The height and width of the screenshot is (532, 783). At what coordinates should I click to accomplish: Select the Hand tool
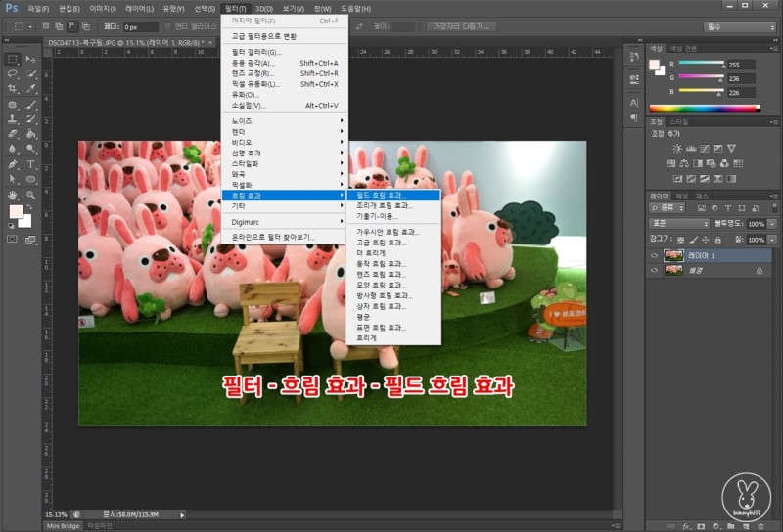point(12,195)
